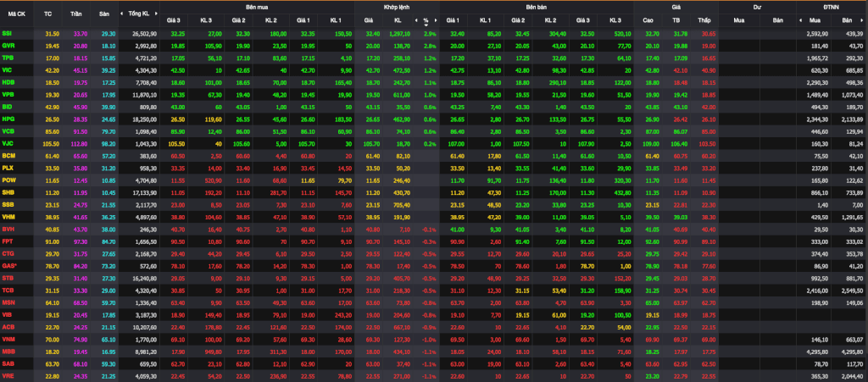Open the TPB ticker symbol
The width and height of the screenshot is (868, 382).
click(8, 58)
